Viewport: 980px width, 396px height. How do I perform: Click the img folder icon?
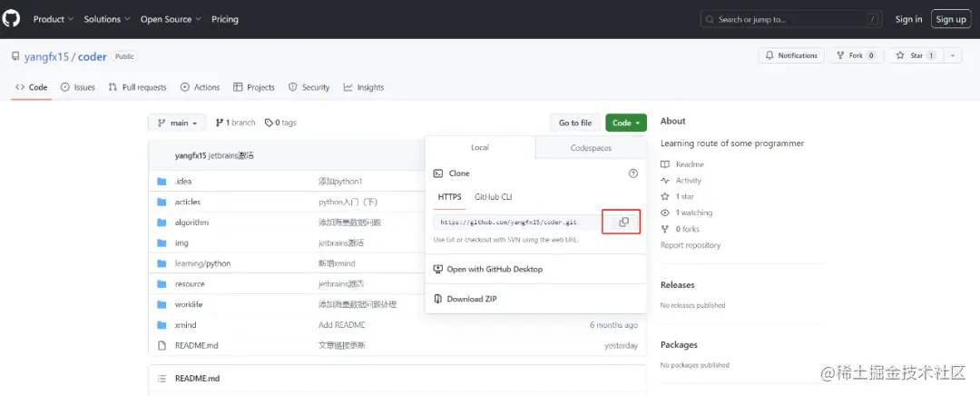point(162,243)
